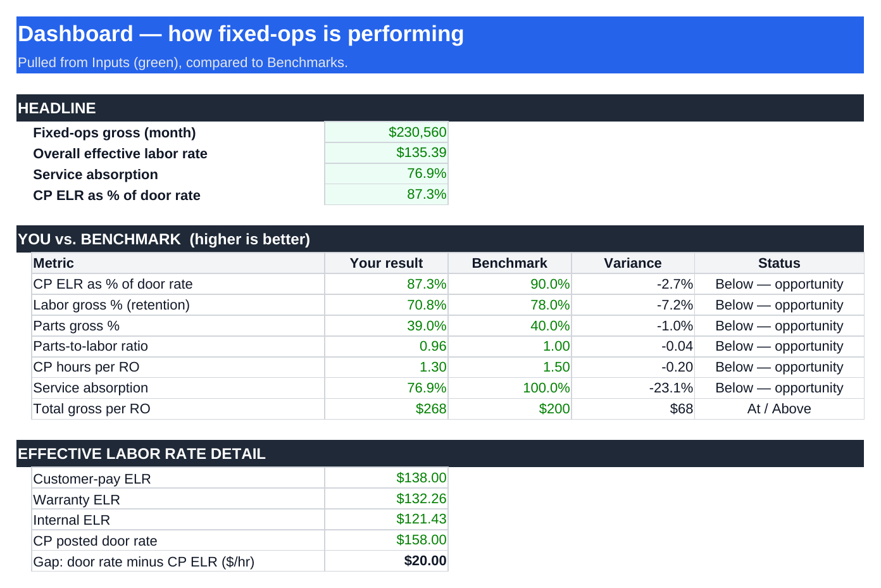Viewport: 881px width, 588px height.
Task: Select the Total gross per RO $268 cell
Action: tap(386, 409)
